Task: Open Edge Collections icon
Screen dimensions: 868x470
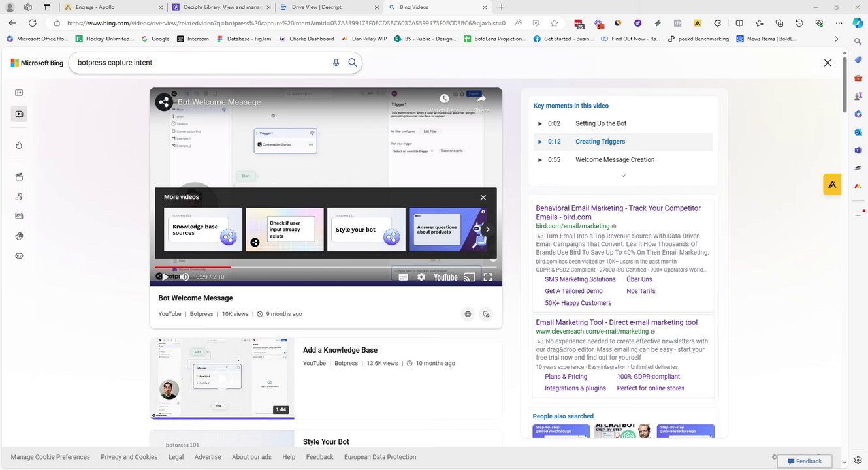Action: coord(780,23)
